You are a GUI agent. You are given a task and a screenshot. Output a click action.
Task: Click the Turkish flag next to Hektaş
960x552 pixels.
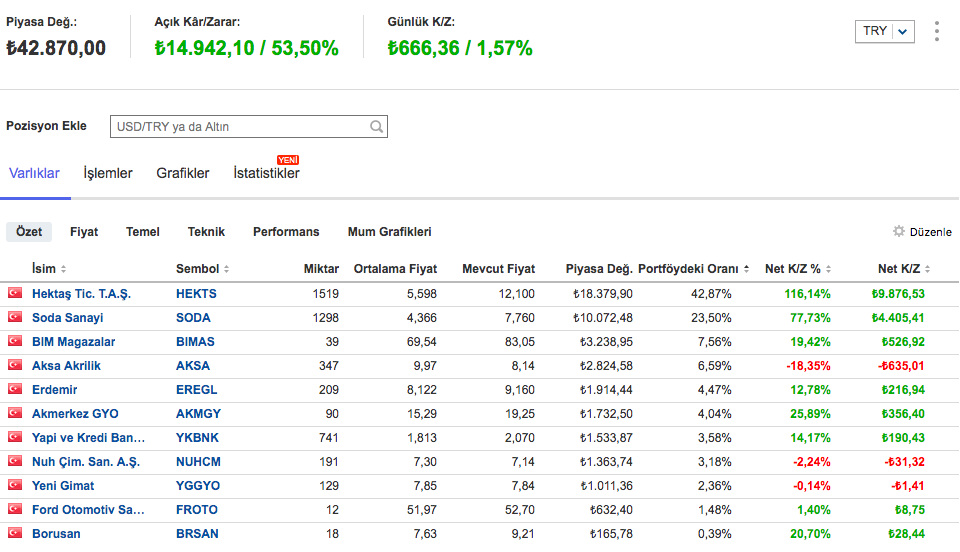(x=15, y=293)
